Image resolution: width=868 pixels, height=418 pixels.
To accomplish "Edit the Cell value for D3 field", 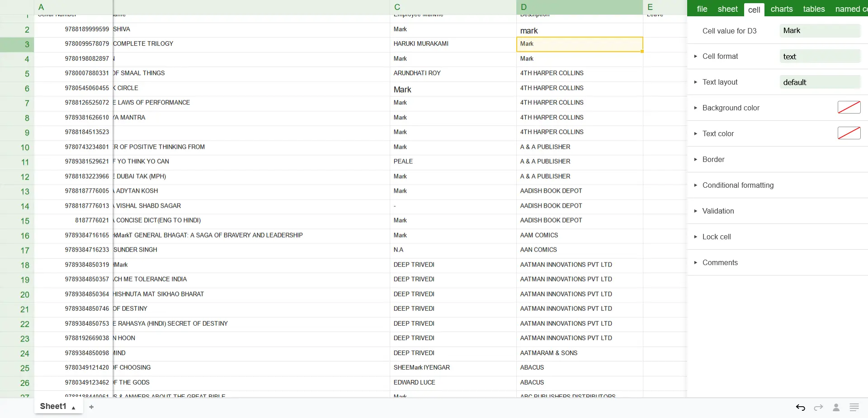I will coord(819,31).
